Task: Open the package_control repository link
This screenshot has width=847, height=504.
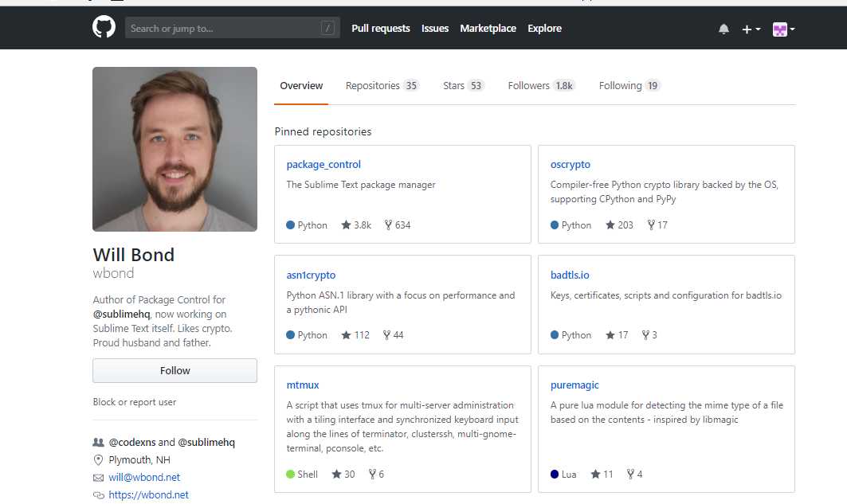Action: (x=324, y=165)
